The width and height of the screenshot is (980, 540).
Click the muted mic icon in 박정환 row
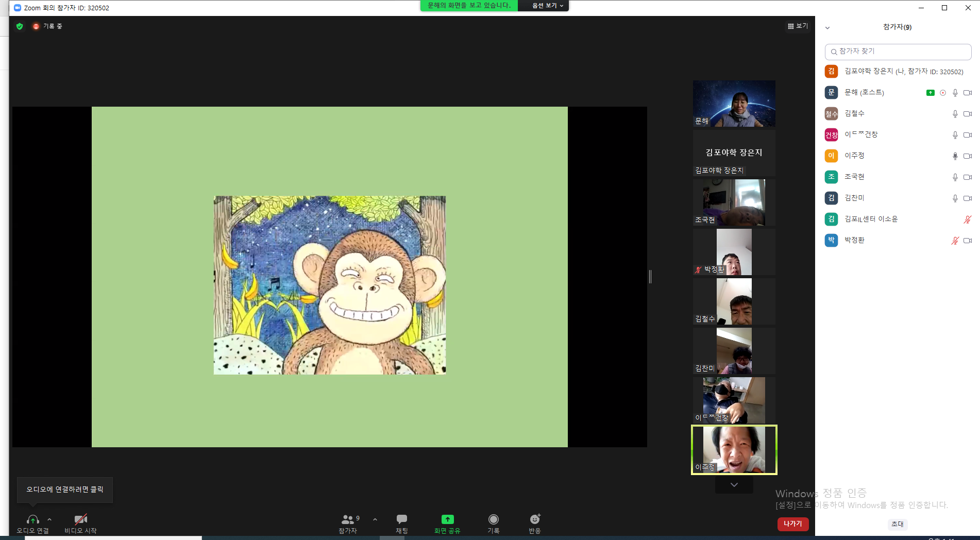click(955, 241)
